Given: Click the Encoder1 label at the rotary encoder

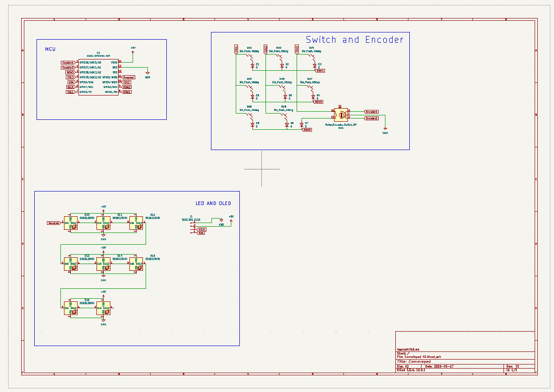Looking at the screenshot, I should [371, 111].
